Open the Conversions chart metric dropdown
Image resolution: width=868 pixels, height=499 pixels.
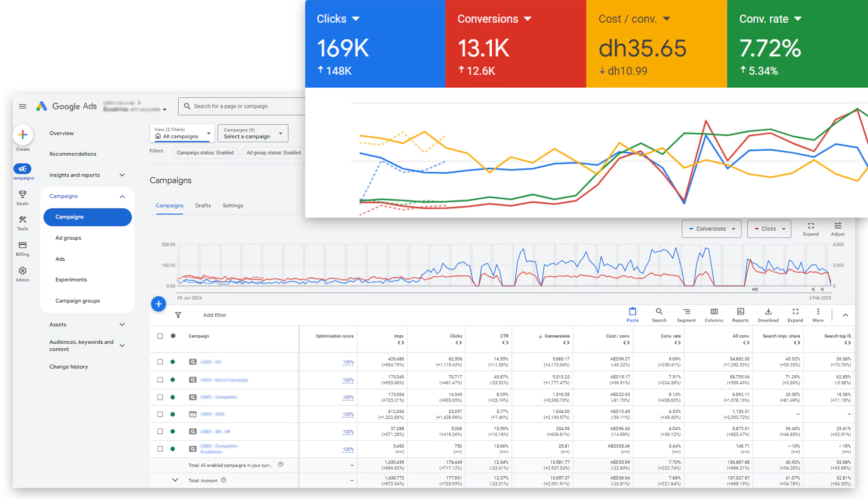coord(711,229)
